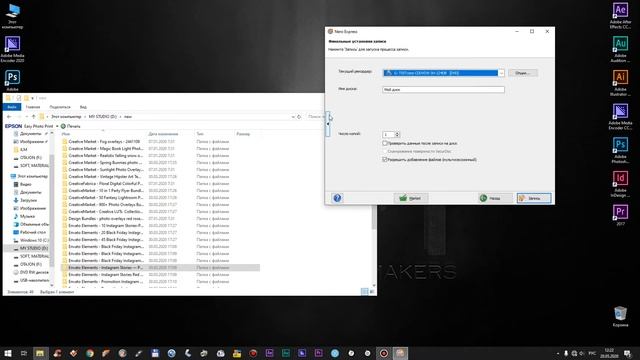Open Adobe After Effects desktop shortcut
Screen dimensions: 640x360
pos(620,16)
